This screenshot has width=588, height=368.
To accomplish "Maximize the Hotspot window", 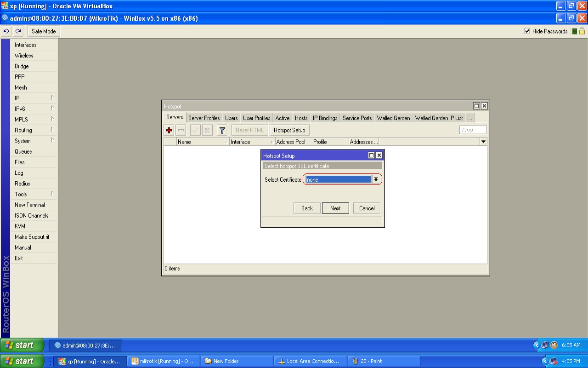I will (477, 106).
